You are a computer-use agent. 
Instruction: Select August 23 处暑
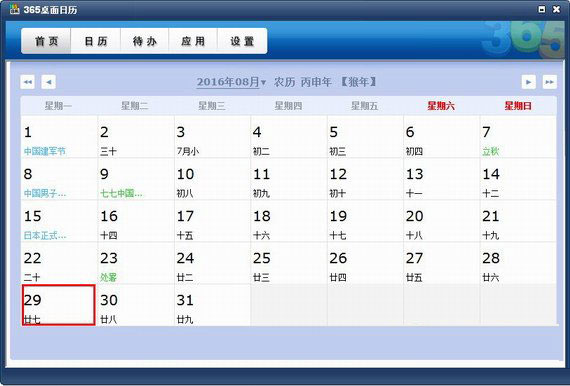click(136, 263)
